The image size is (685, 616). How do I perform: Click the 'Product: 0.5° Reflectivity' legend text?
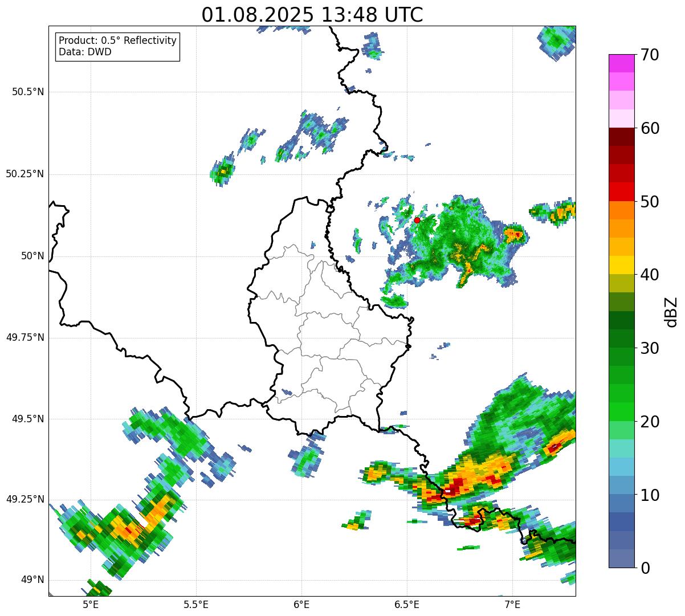pyautogui.click(x=118, y=41)
